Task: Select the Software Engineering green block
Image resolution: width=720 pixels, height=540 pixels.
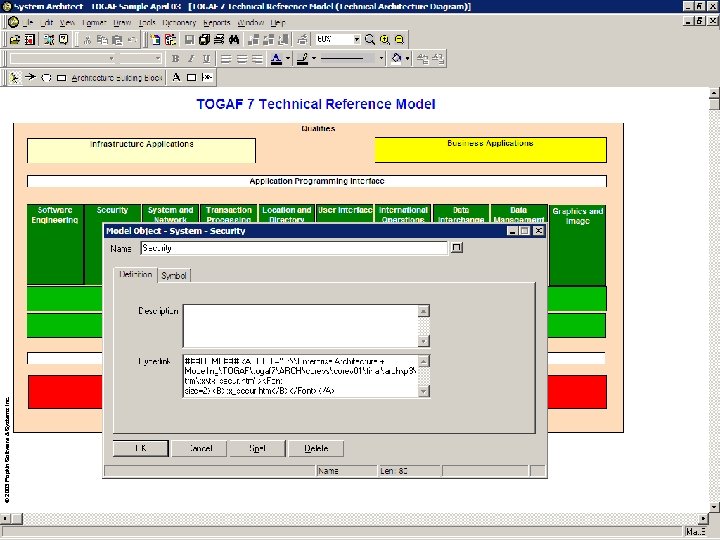Action: pos(55,244)
